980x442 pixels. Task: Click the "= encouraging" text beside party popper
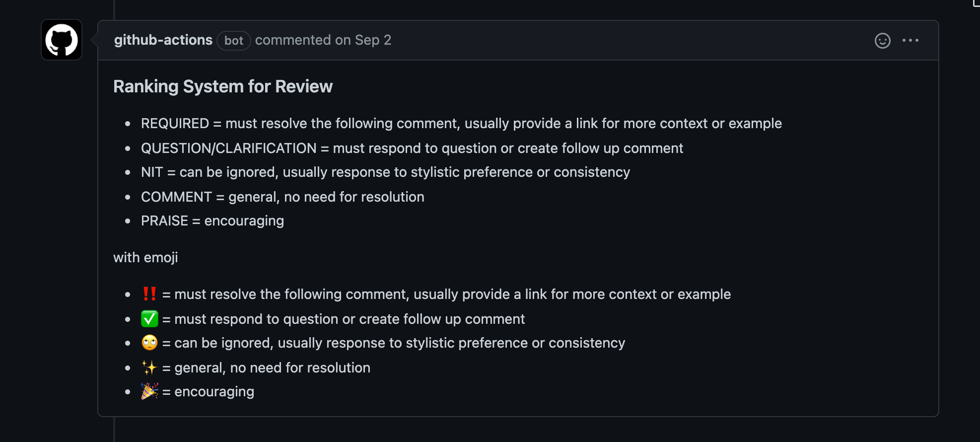[209, 391]
